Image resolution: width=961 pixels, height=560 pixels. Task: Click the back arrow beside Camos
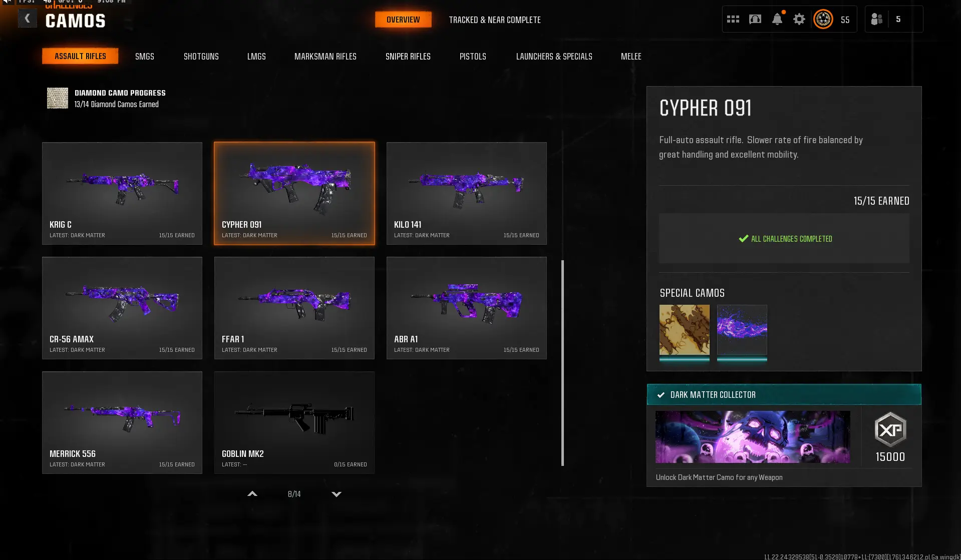(x=28, y=19)
